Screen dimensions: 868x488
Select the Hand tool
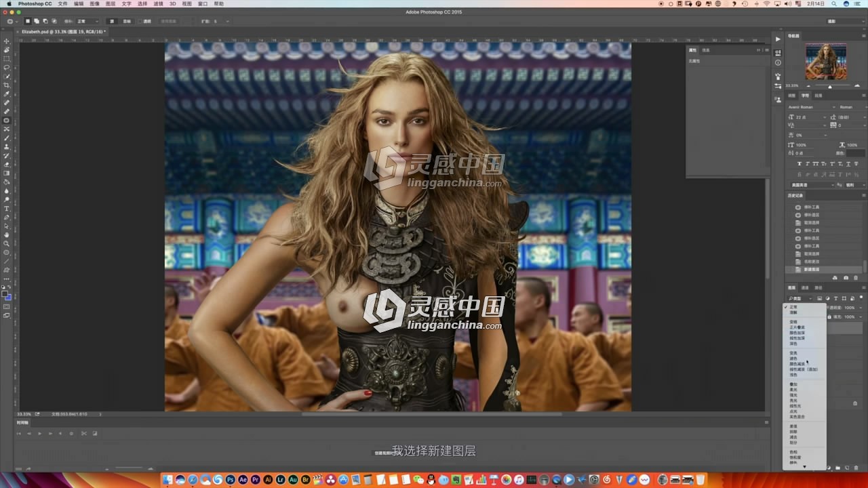pyautogui.click(x=7, y=235)
